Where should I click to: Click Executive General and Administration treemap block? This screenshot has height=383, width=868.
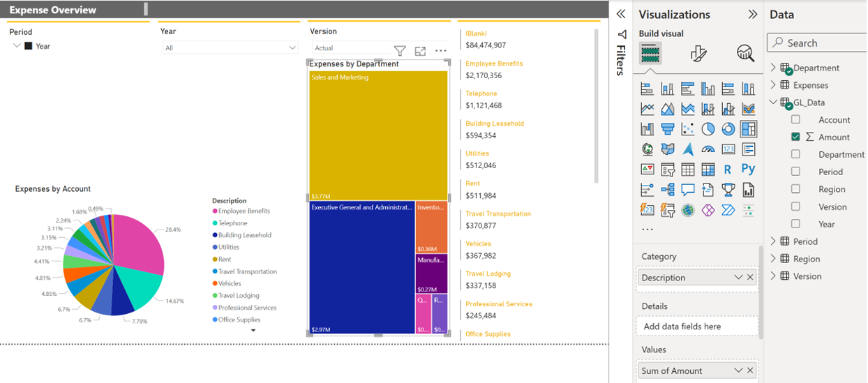(x=361, y=267)
